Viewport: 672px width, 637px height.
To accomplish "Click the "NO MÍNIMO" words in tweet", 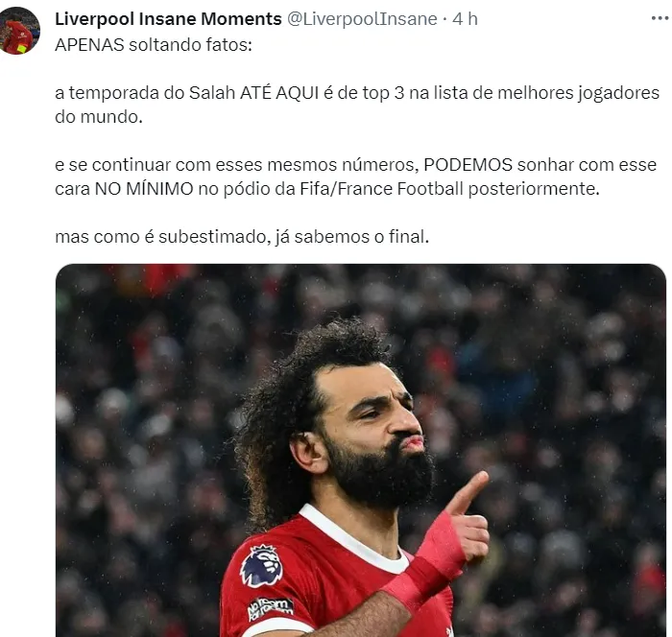I will [144, 188].
